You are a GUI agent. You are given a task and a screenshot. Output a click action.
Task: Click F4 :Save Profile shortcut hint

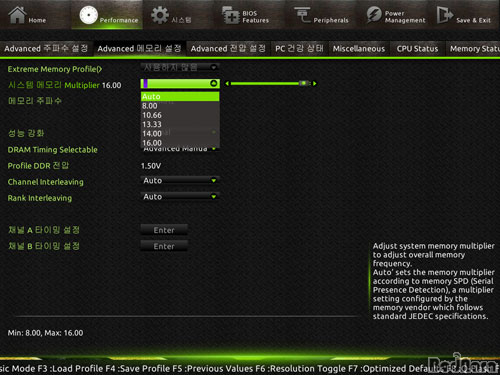(x=139, y=369)
